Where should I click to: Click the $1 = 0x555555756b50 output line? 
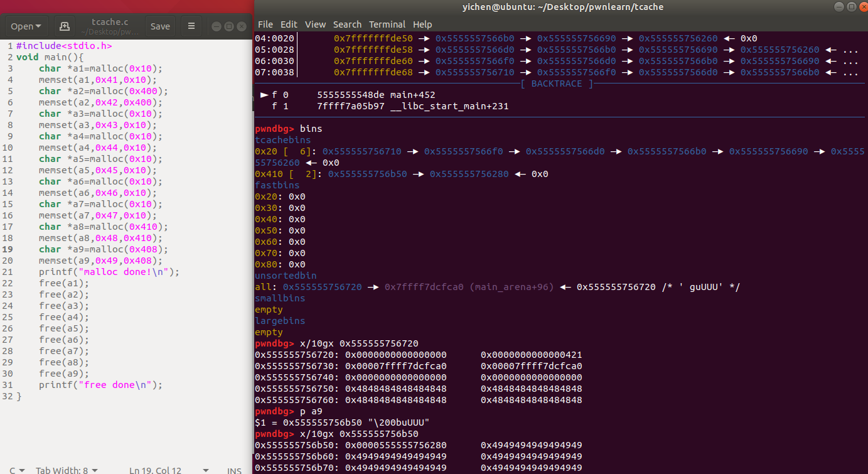click(343, 423)
